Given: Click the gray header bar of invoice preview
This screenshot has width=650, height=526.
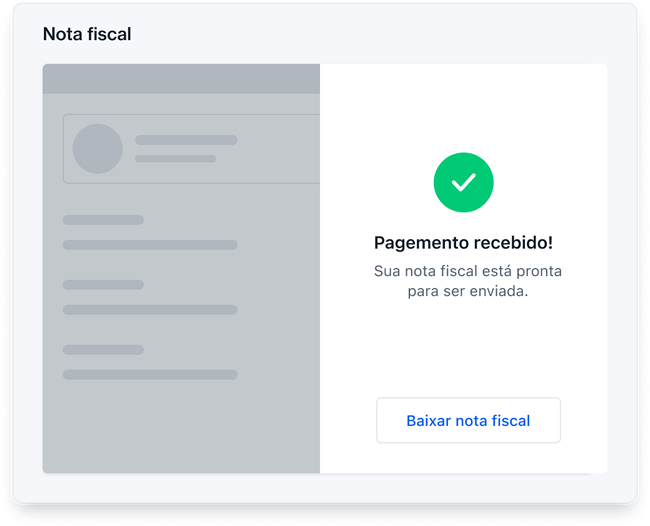Looking at the screenshot, I should point(181,79).
